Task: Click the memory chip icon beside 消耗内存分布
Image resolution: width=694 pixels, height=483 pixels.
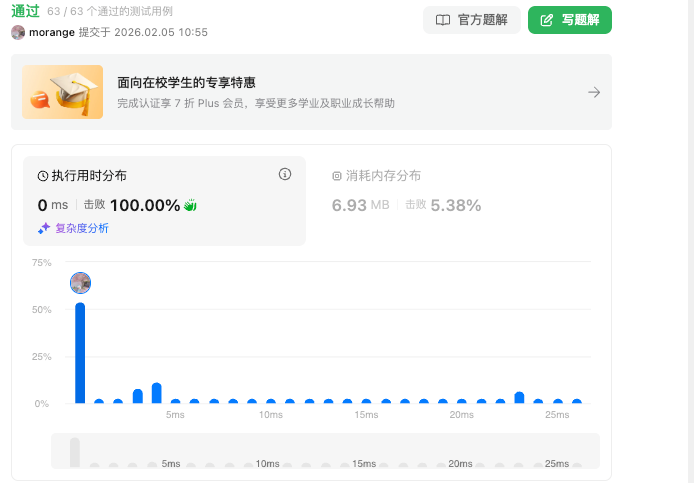Action: (337, 176)
